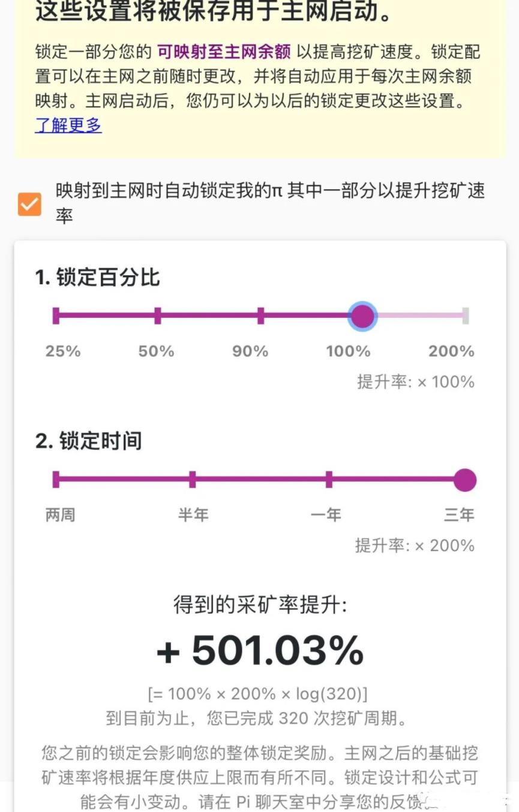This screenshot has width=519, height=812.
Task: Click the + 501.03% mining boost value
Action: (x=260, y=650)
